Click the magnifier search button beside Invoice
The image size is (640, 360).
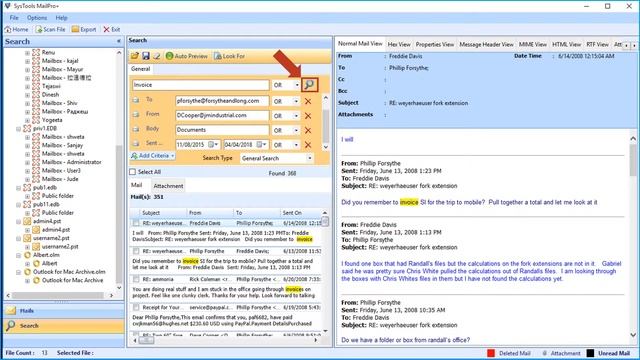point(309,85)
